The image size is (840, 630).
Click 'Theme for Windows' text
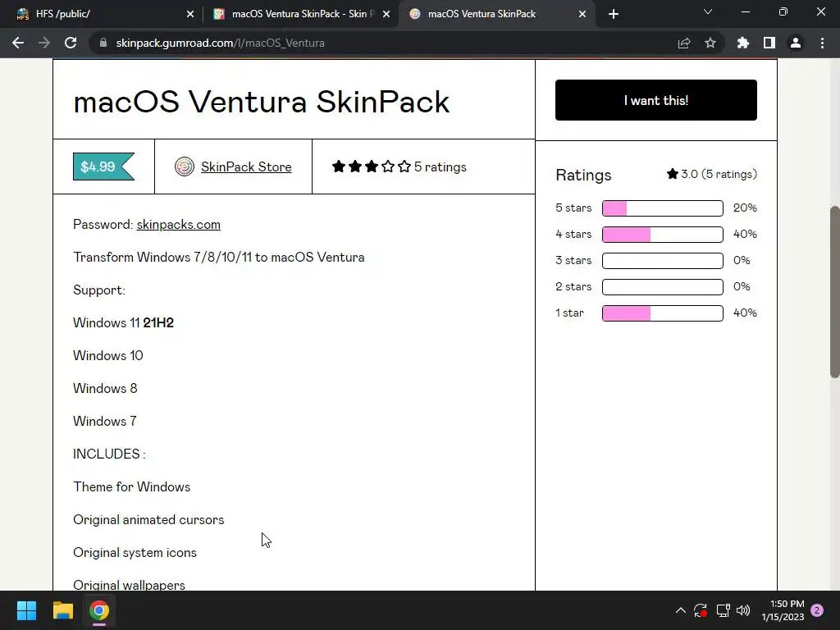pyautogui.click(x=132, y=486)
